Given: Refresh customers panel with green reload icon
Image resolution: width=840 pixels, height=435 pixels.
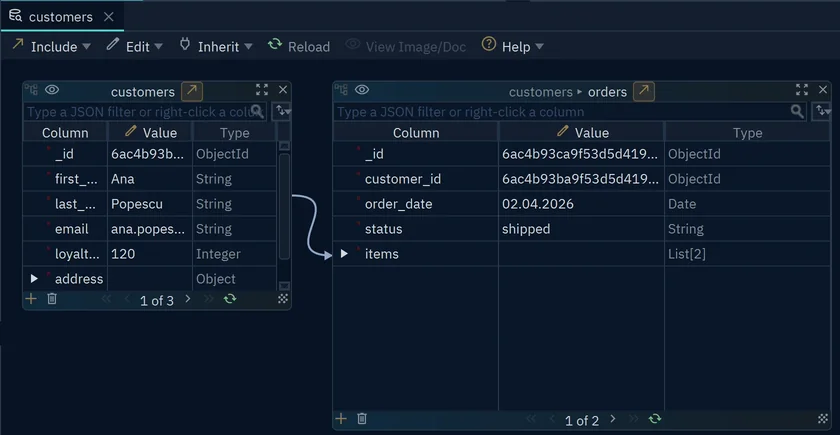Looking at the screenshot, I should 230,299.
